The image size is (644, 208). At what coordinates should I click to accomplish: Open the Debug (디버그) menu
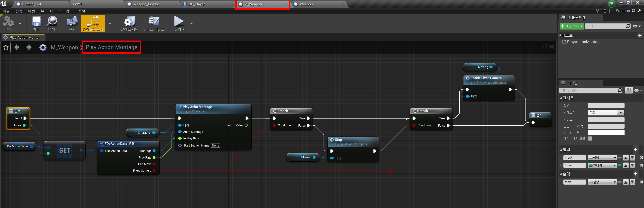[x=55, y=11]
